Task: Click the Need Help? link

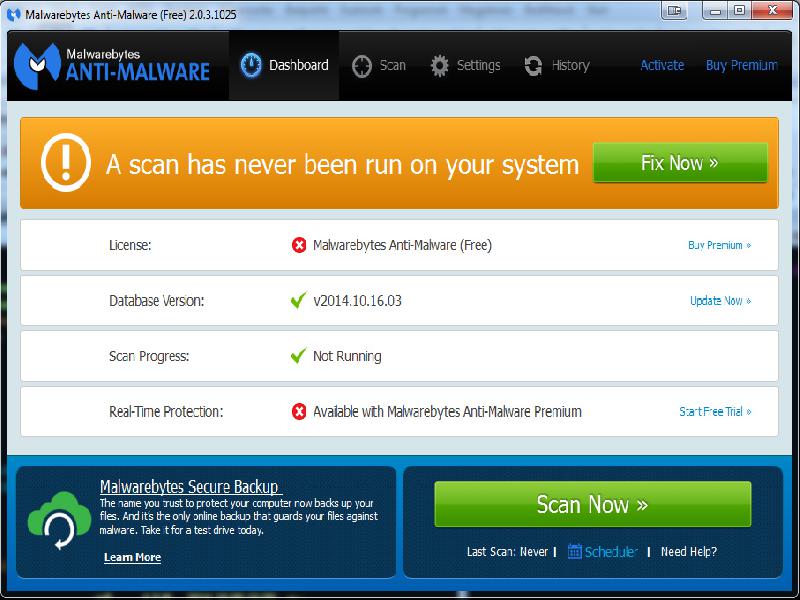Action: 689,552
